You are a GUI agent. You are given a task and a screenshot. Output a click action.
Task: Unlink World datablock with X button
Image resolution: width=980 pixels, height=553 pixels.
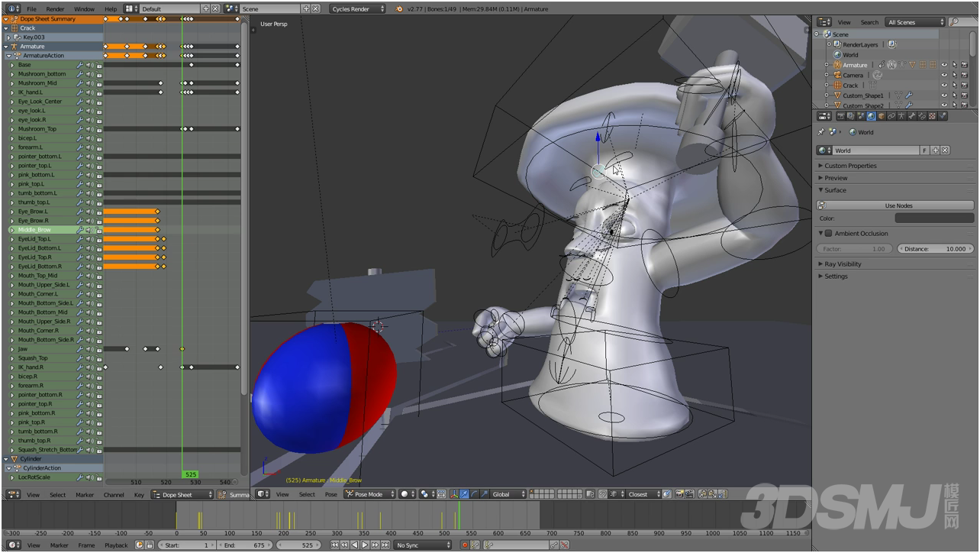tap(945, 150)
